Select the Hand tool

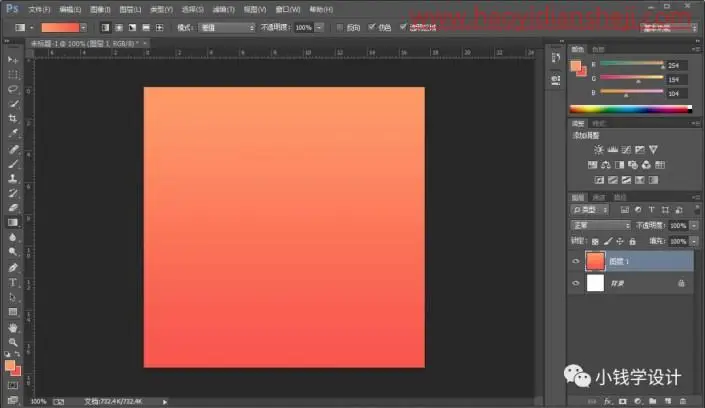tap(13, 328)
